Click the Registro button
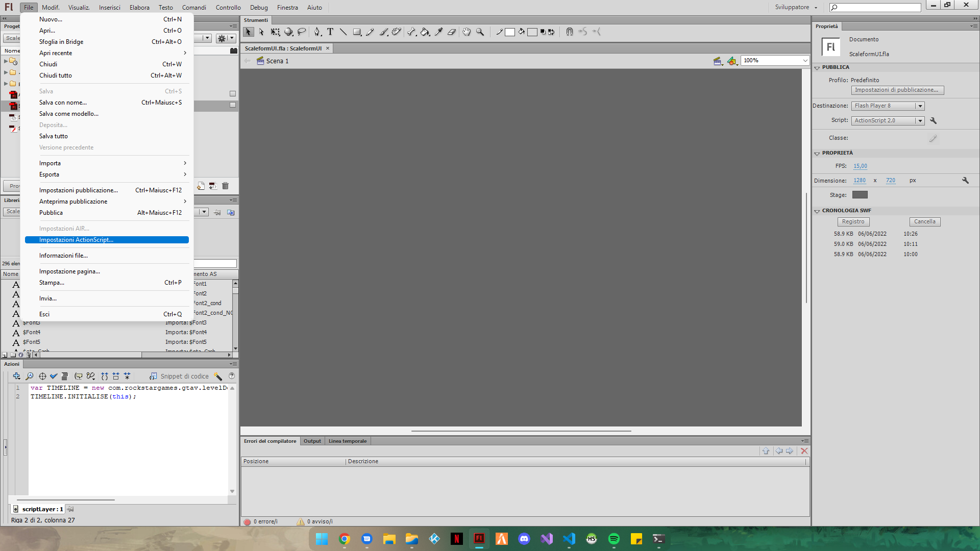Screen dimensions: 980x551 tap(853, 222)
